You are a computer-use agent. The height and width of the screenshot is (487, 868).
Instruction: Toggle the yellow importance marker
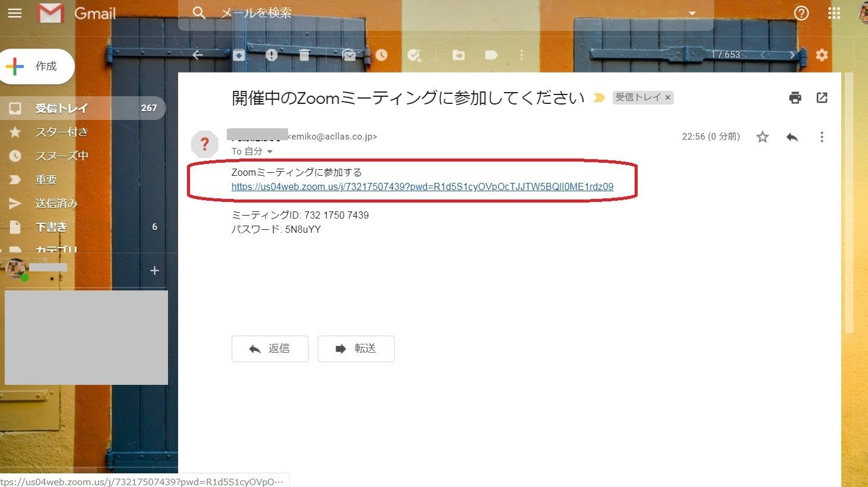pos(599,97)
